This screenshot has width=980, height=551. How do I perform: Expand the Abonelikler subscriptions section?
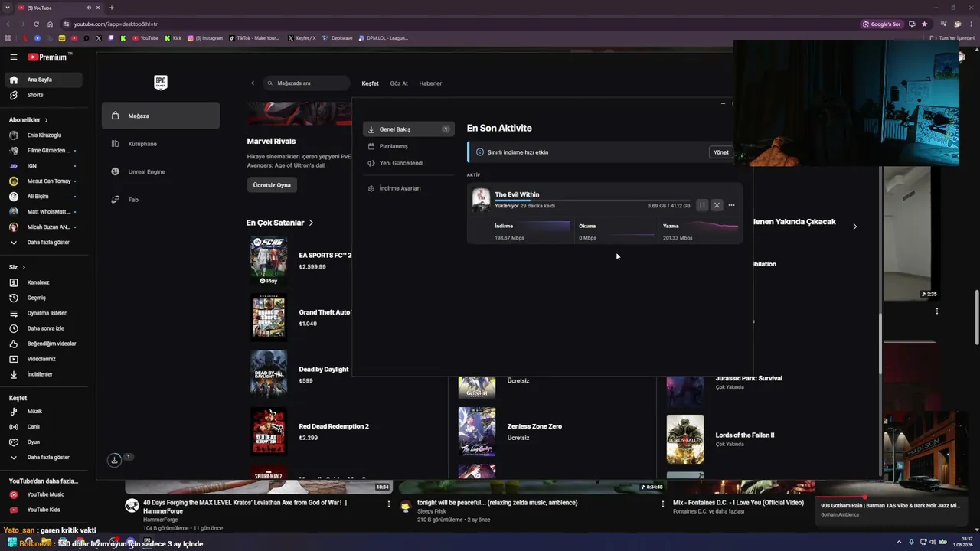coord(28,120)
